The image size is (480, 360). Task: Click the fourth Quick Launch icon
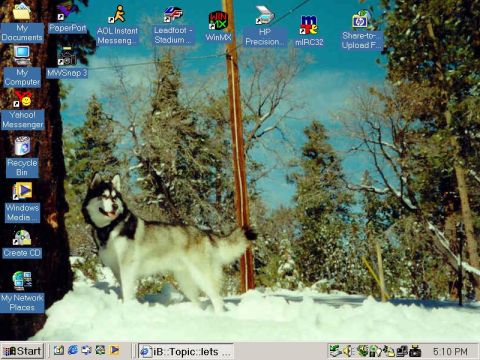[100, 350]
